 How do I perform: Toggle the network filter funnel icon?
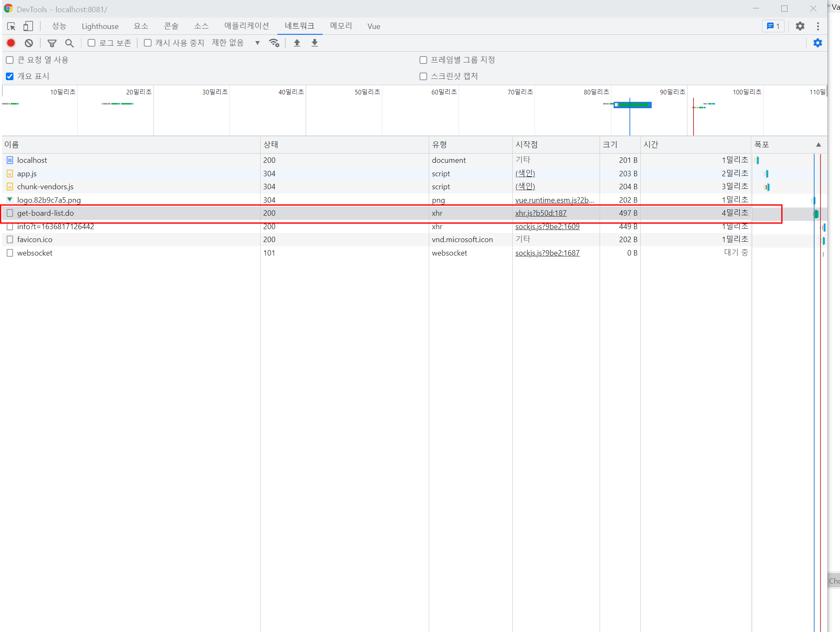[x=52, y=43]
